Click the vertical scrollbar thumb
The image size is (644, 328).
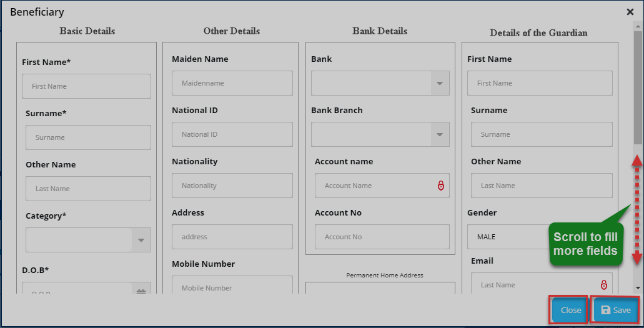pos(637,87)
